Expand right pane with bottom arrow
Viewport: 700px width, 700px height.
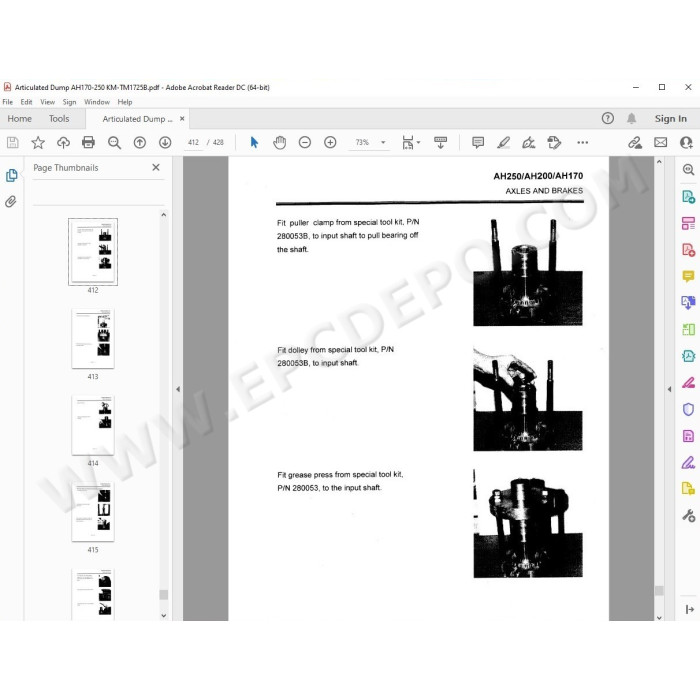click(689, 609)
